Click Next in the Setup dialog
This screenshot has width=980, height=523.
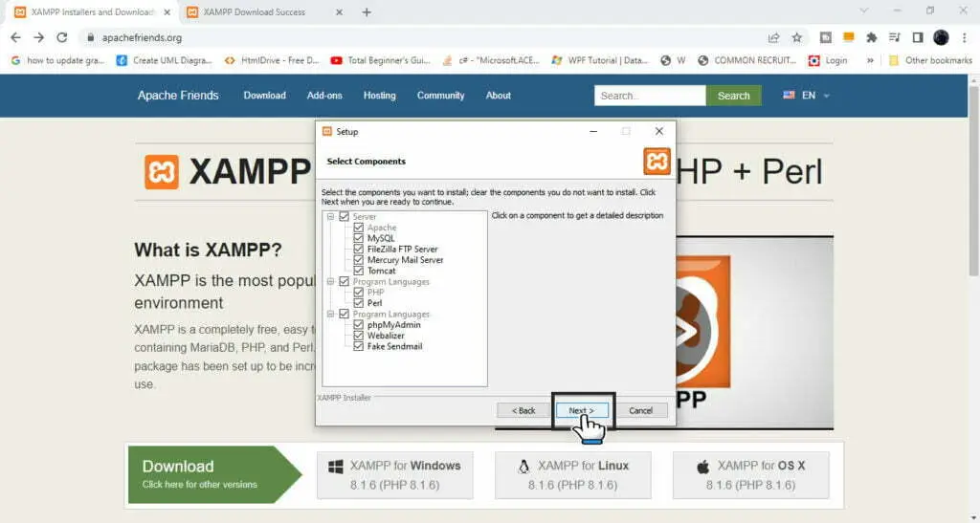[x=582, y=411]
